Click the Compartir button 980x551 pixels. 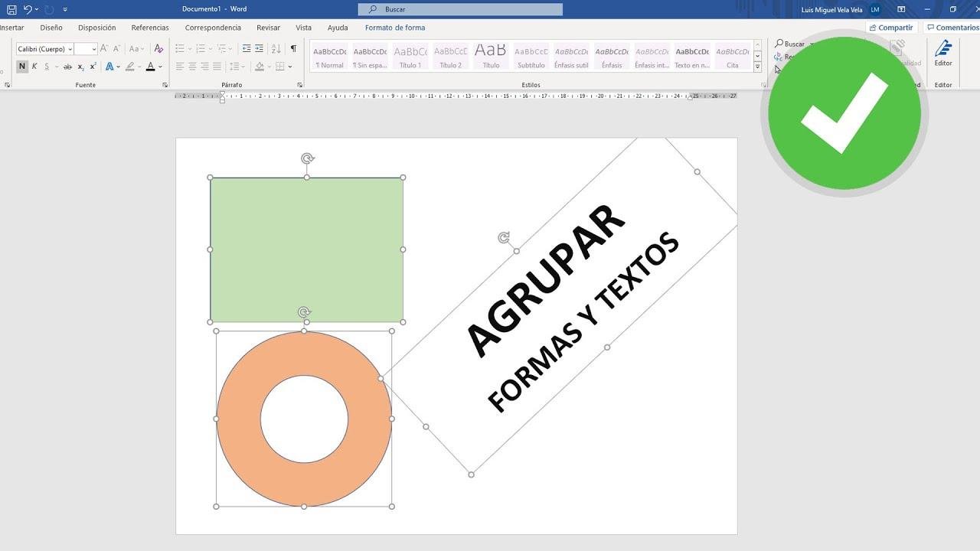pos(890,28)
